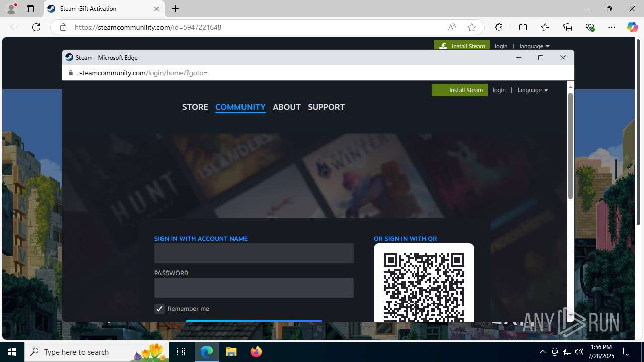Open Edge tab actions menu icon
The width and height of the screenshot is (644, 362).
[30, 9]
